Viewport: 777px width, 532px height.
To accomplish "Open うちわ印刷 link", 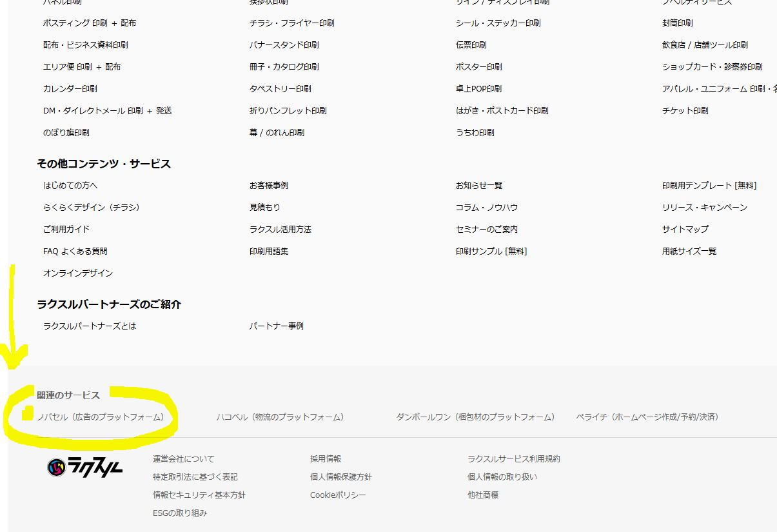I will tap(475, 133).
